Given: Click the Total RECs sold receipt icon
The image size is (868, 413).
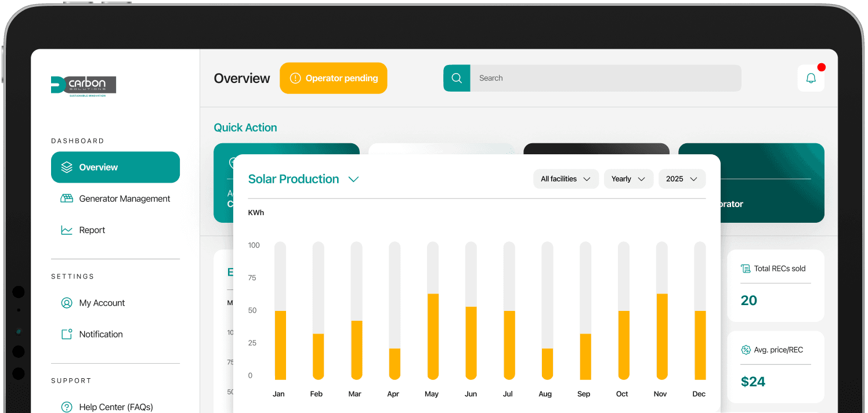Looking at the screenshot, I should point(746,269).
